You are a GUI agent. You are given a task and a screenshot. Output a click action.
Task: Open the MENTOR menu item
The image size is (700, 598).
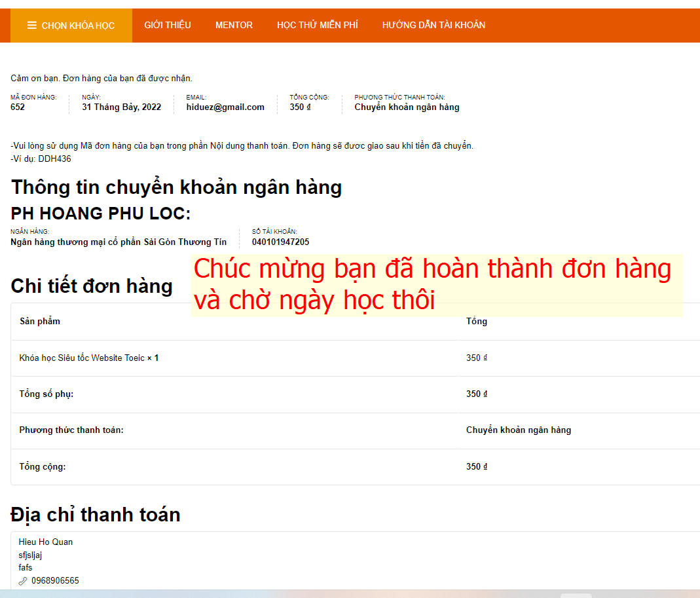click(x=234, y=25)
